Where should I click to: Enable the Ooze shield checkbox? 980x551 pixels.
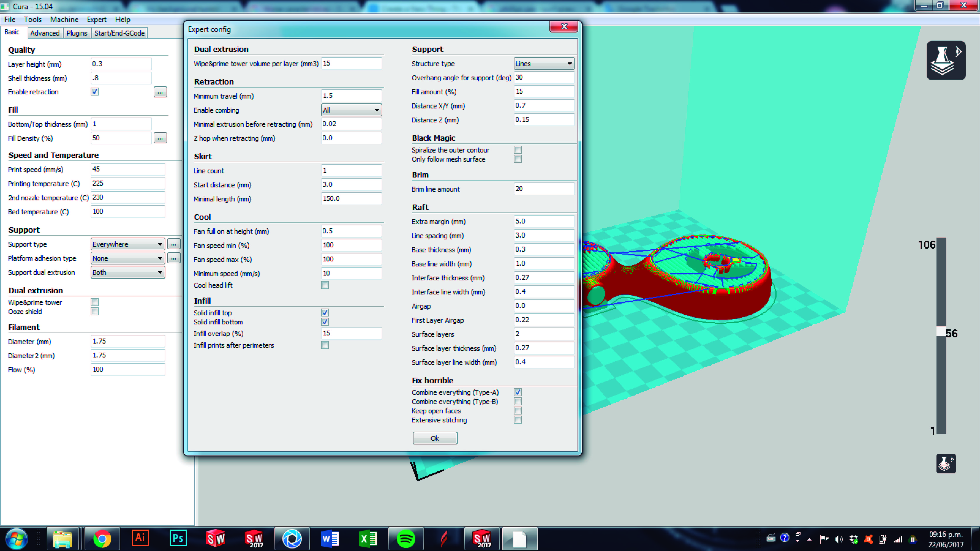click(x=95, y=311)
